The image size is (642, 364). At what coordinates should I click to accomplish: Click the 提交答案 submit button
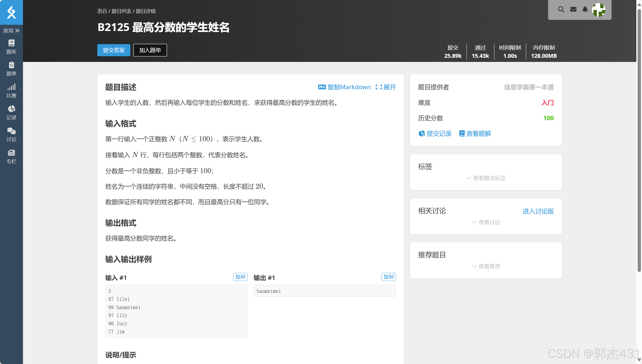pos(114,50)
